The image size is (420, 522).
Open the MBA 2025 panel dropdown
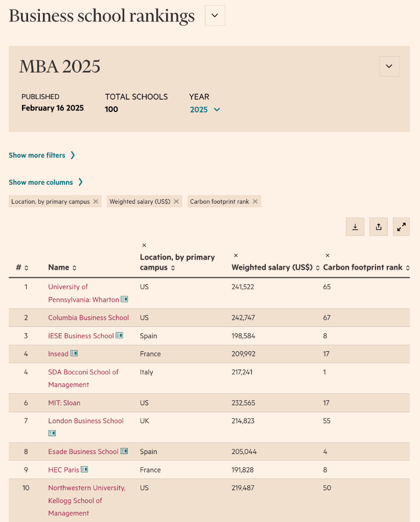(389, 66)
